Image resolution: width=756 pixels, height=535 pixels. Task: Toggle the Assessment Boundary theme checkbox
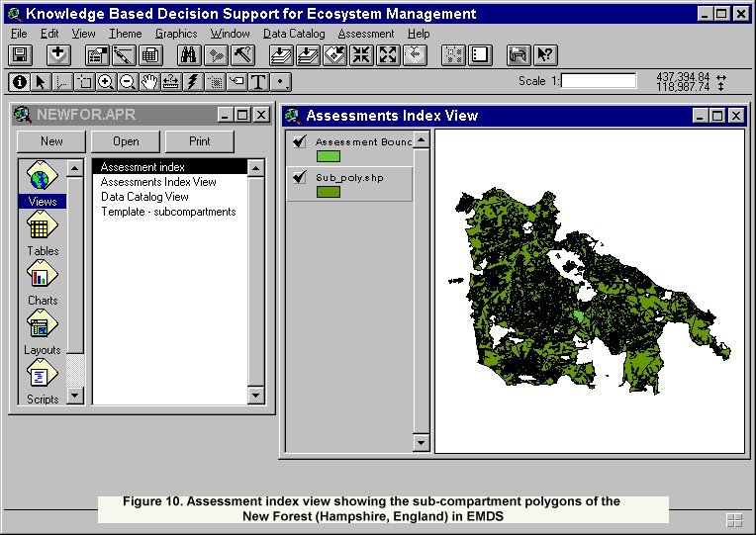300,140
